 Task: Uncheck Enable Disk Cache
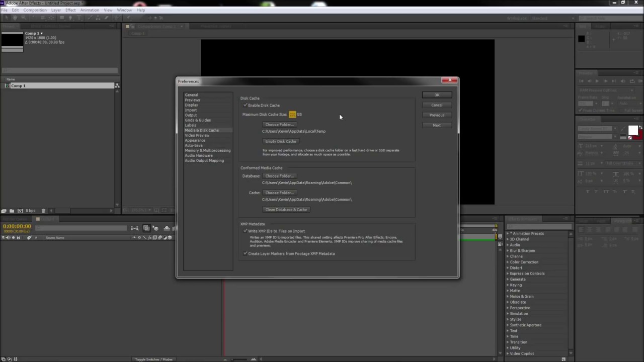click(x=246, y=105)
